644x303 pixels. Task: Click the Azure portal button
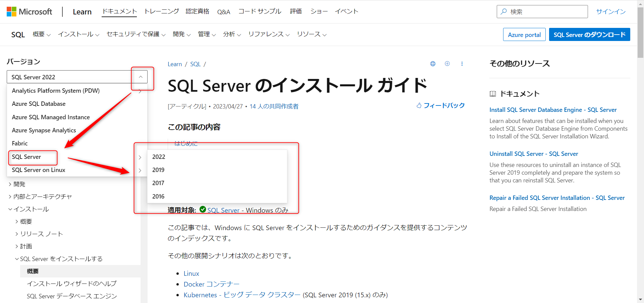click(x=524, y=35)
